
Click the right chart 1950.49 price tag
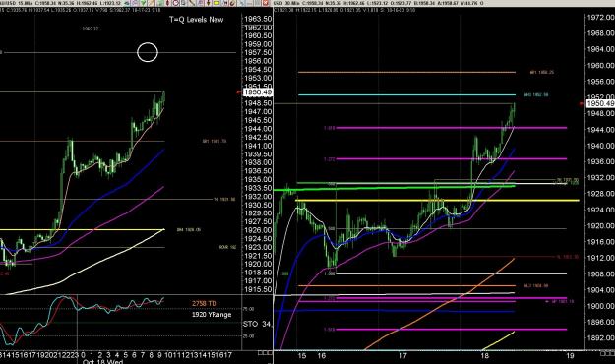click(x=600, y=103)
